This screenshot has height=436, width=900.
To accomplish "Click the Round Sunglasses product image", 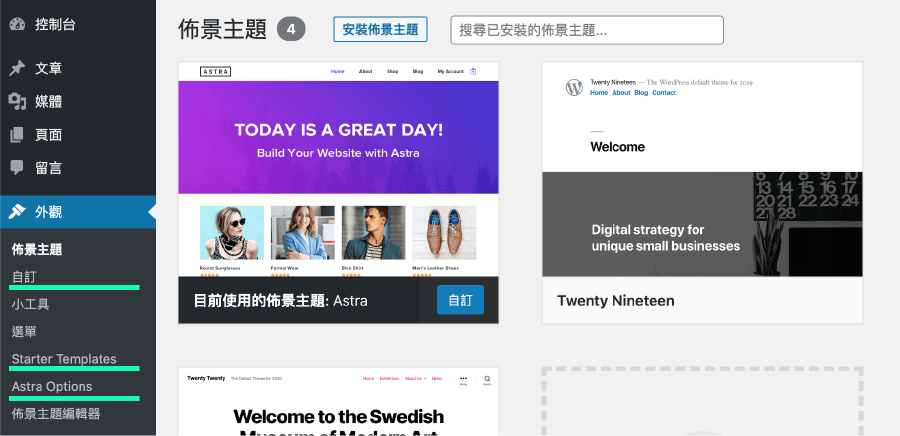I will click(232, 233).
